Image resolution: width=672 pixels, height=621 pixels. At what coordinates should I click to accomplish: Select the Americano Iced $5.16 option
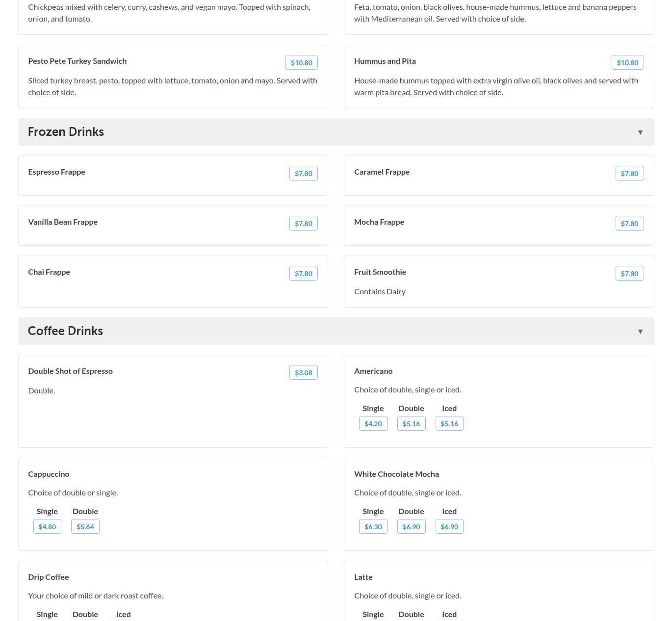click(449, 424)
